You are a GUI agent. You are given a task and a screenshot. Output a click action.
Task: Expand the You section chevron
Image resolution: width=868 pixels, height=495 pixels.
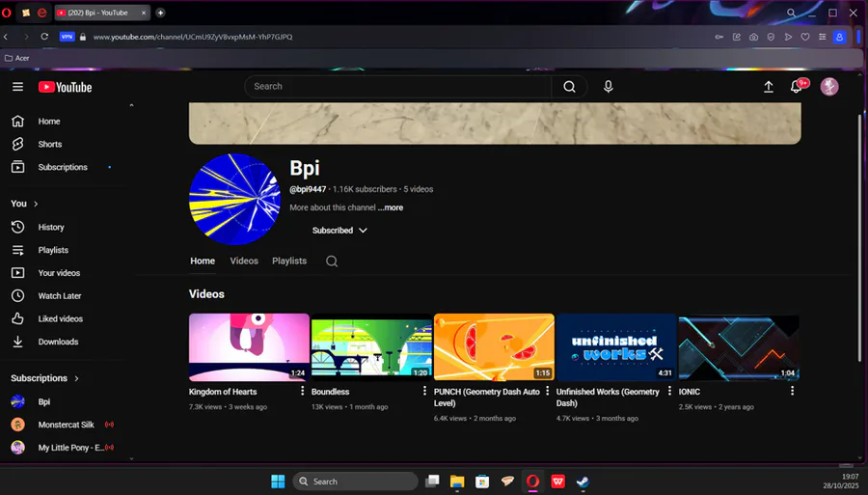click(36, 204)
